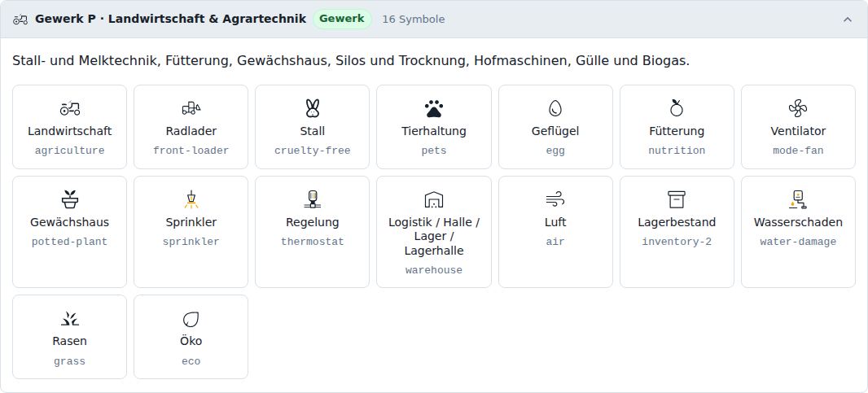Select the Stall rabbit icon
This screenshot has width=868, height=393.
[312, 108]
